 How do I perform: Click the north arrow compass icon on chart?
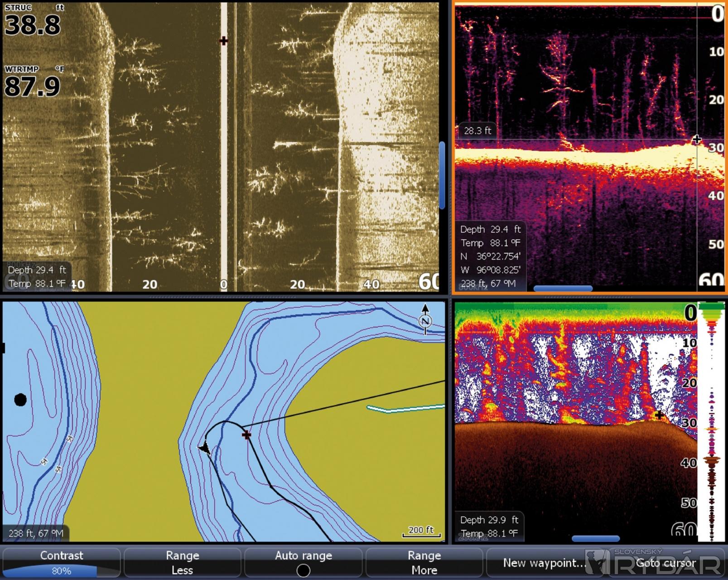click(x=425, y=319)
